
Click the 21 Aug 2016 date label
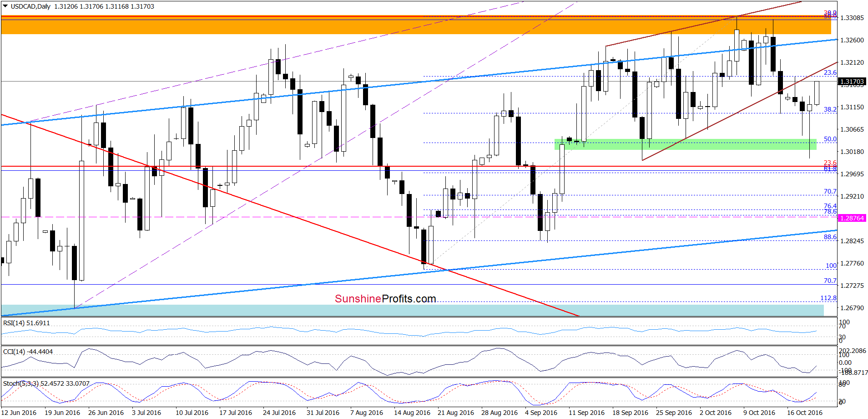[x=456, y=413]
